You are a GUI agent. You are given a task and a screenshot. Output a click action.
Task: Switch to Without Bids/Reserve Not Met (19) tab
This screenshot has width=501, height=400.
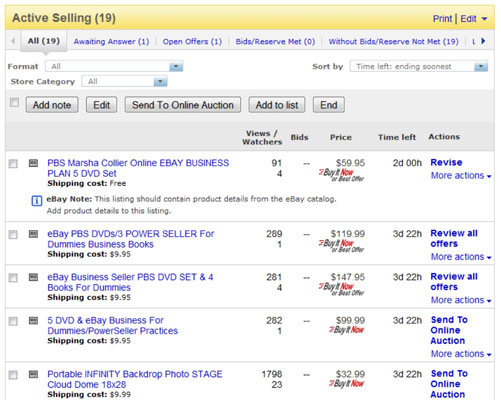coord(394,42)
